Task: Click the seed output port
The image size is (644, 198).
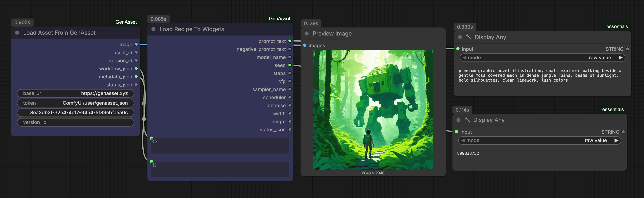Action: tap(290, 65)
